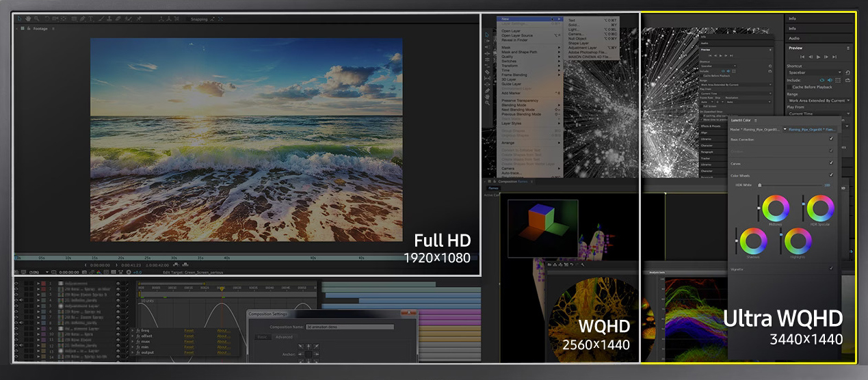Click reset icon beside Spacebar shortcut

coord(847,72)
